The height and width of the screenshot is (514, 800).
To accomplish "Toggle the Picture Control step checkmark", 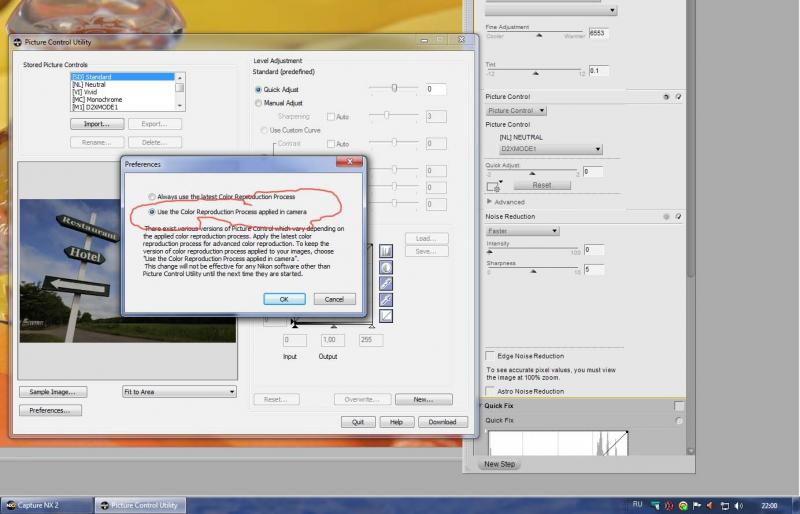I will 678,96.
